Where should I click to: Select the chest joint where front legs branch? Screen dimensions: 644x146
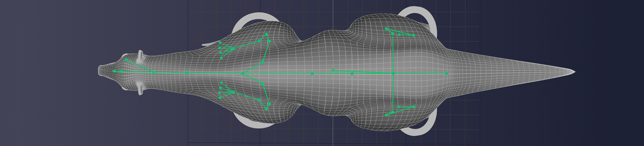coord(242,73)
